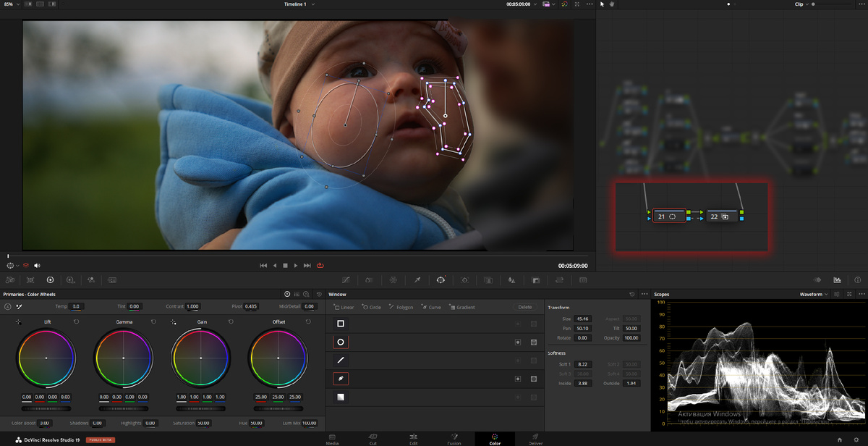Toggle mask mode on the Gradient window
Viewport: 868px width, 446px height.
click(534, 397)
